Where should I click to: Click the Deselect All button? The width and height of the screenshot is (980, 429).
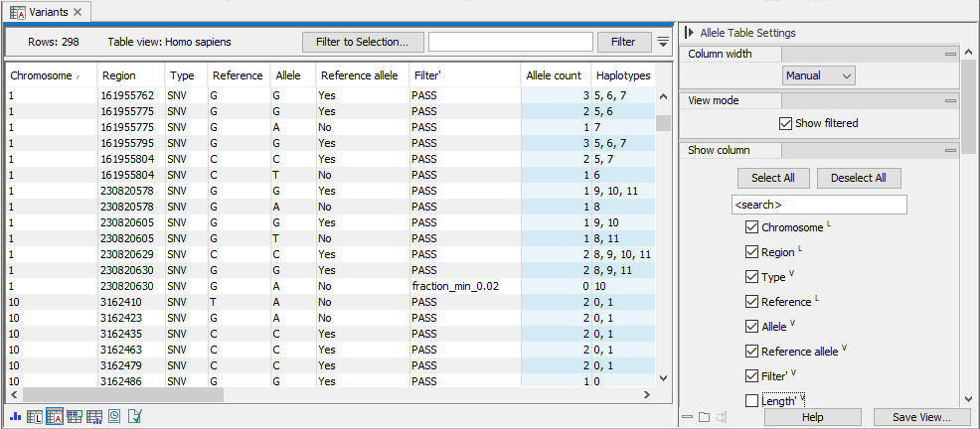coord(859,178)
